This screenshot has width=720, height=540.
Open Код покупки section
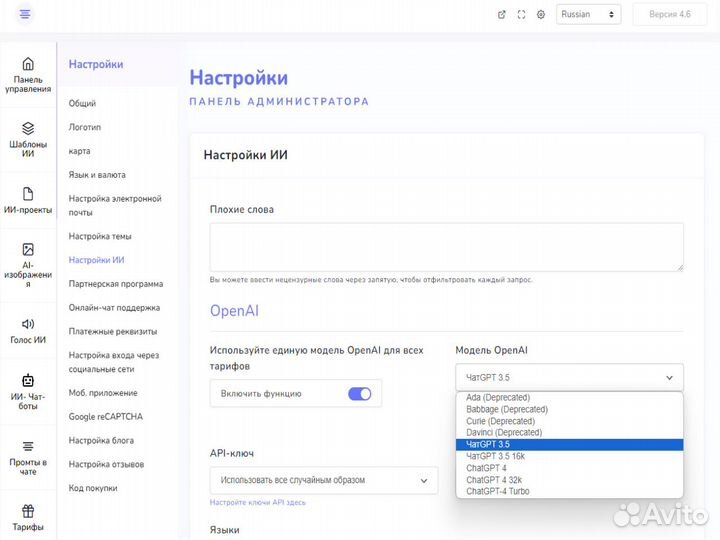pyautogui.click(x=93, y=488)
